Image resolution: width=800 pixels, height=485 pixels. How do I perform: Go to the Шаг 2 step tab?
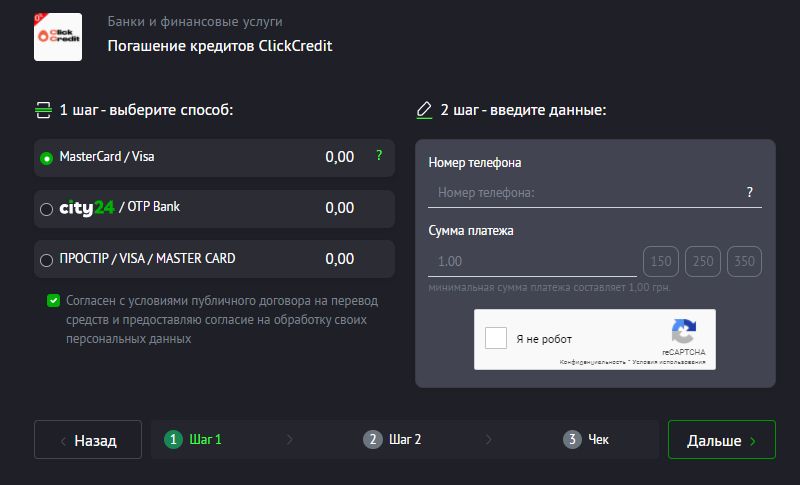click(393, 439)
